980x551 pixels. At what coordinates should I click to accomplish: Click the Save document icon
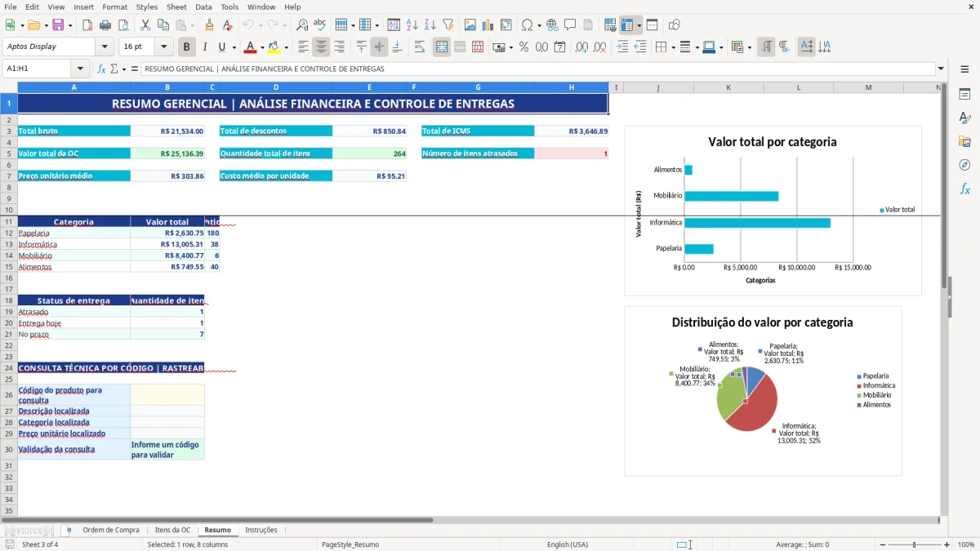coord(58,25)
